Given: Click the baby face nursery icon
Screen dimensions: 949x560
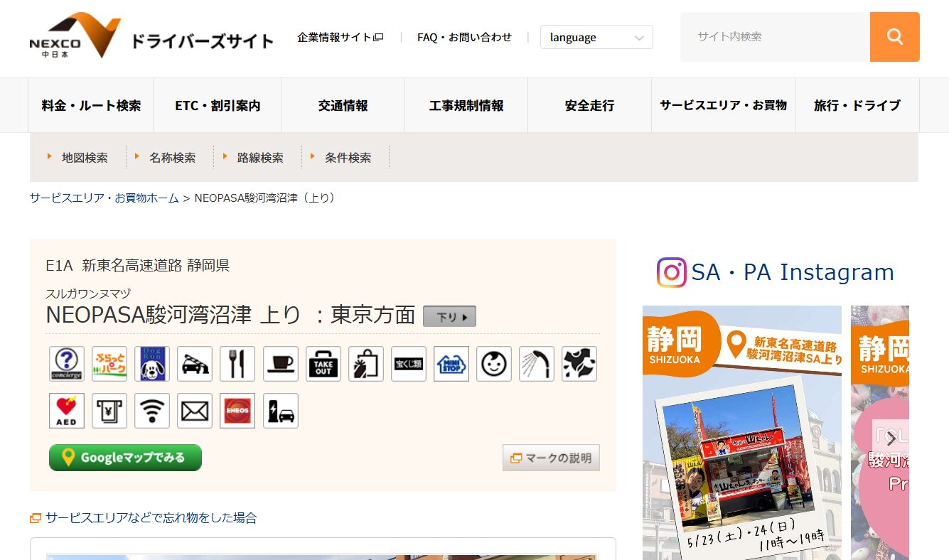Looking at the screenshot, I should coord(494,364).
